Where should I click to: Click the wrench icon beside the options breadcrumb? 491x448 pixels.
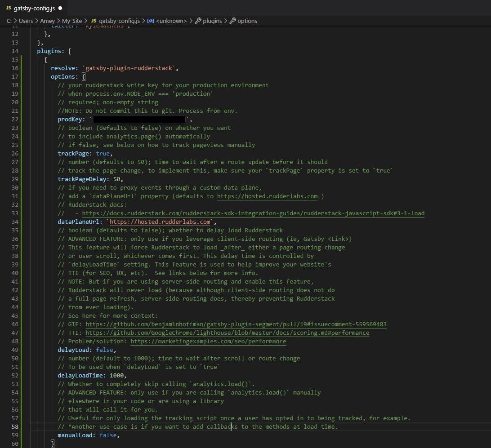(x=233, y=21)
